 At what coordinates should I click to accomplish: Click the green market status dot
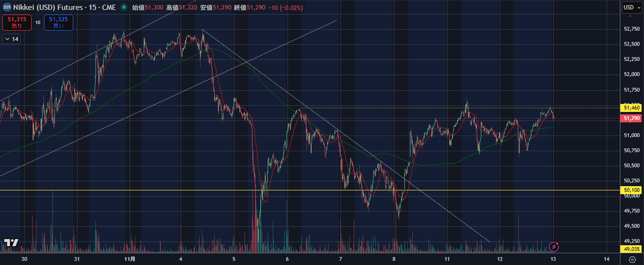[x=125, y=8]
